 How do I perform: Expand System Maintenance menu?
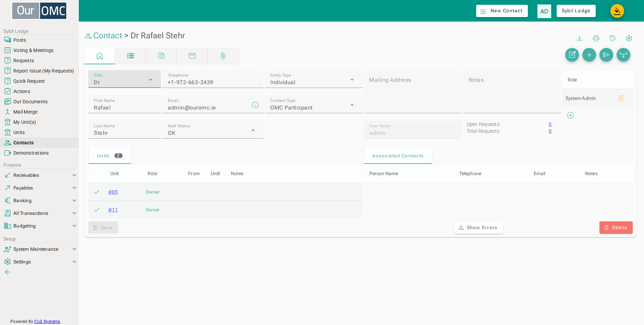[x=39, y=249]
